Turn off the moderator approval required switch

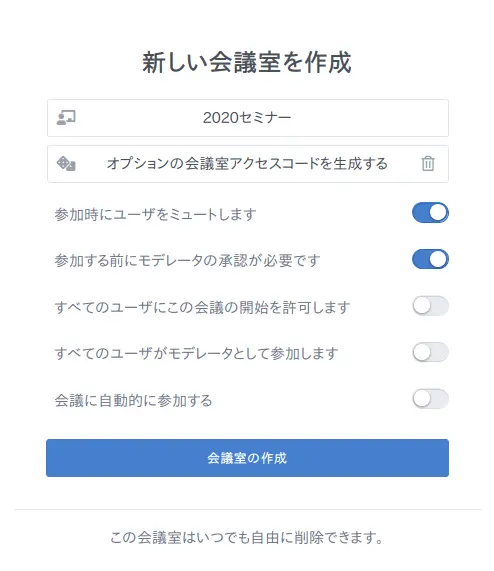coord(430,259)
